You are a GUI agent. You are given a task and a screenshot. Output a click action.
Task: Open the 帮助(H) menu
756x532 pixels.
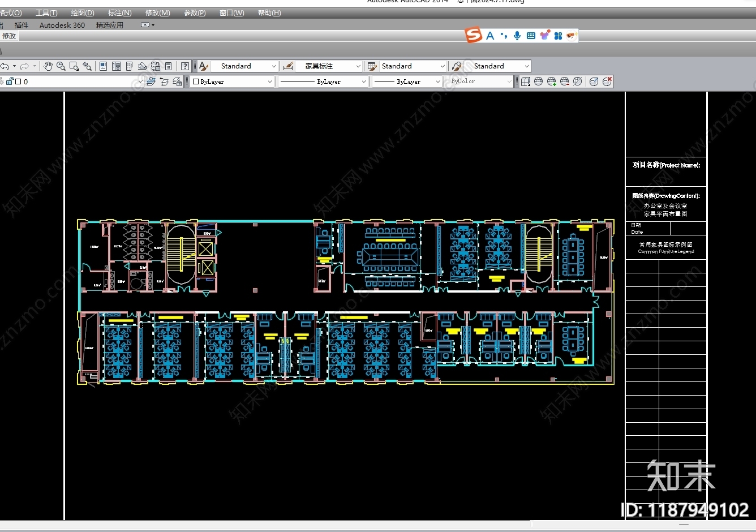(x=269, y=13)
